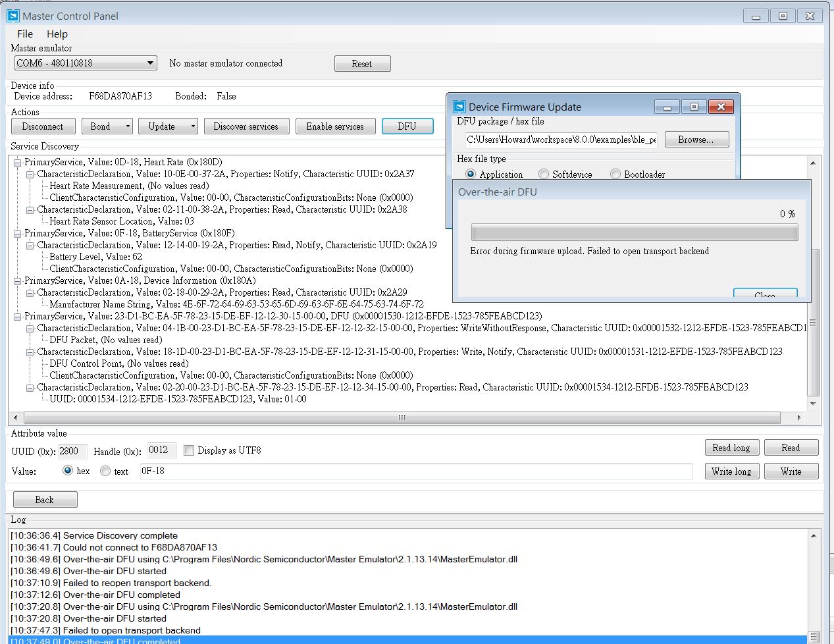Select the Application hex file type
Screen dimensions: 834x644
pos(471,174)
